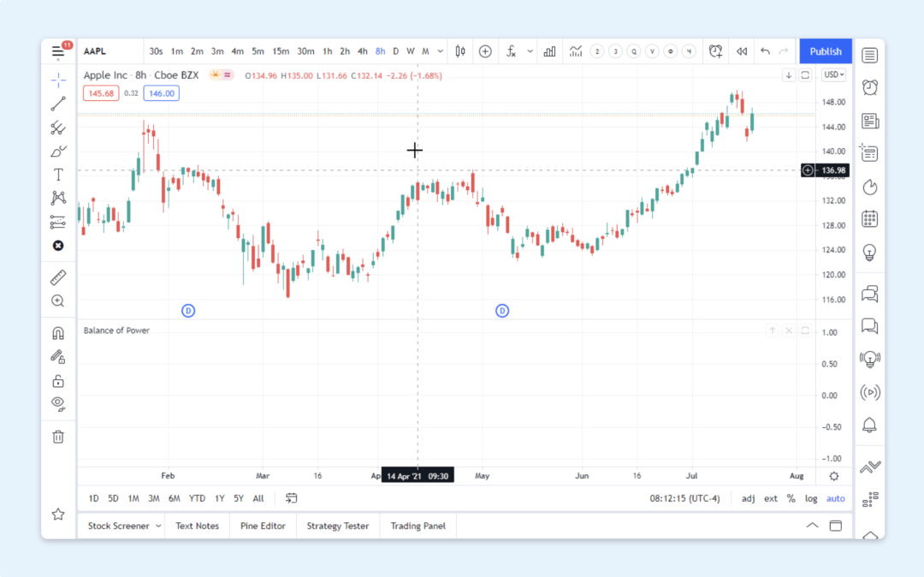Image resolution: width=924 pixels, height=577 pixels.
Task: Select the Text annotation tool
Action: click(58, 174)
